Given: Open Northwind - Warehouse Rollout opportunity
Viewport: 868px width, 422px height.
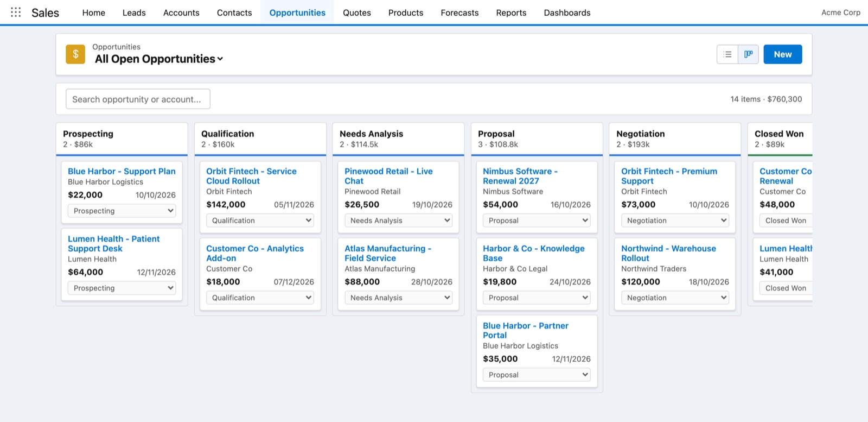Looking at the screenshot, I should 668,253.
